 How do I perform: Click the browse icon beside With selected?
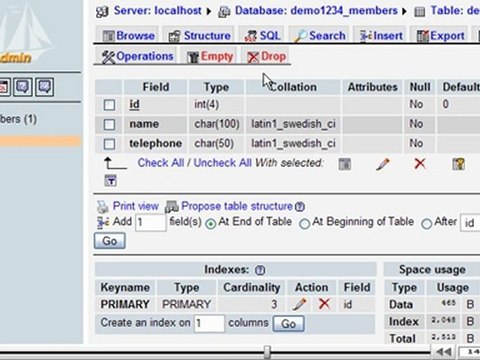(345, 164)
